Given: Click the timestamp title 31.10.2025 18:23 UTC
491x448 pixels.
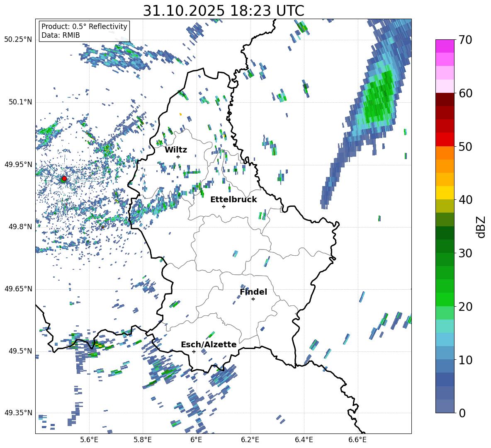Looking at the screenshot, I should [224, 11].
